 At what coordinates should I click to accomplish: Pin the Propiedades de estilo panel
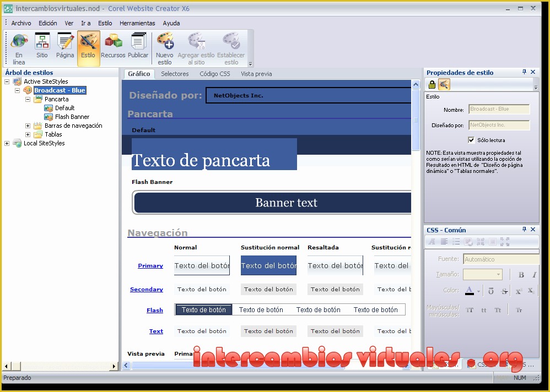(x=524, y=72)
